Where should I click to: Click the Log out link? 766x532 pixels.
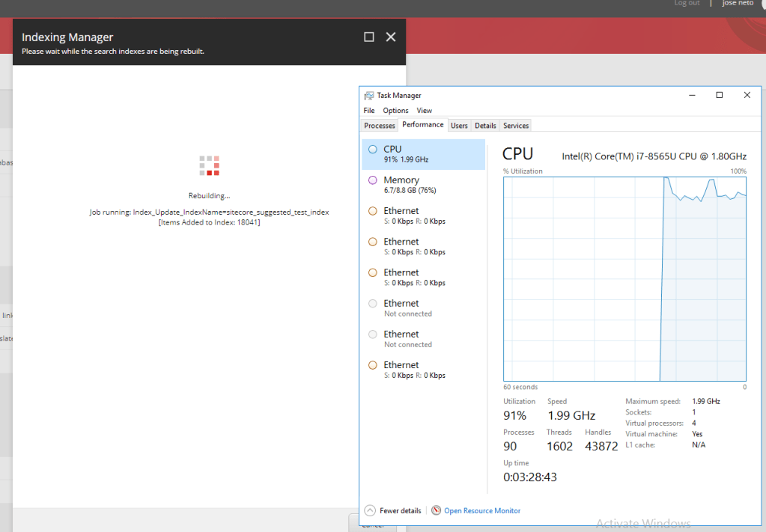(687, 4)
